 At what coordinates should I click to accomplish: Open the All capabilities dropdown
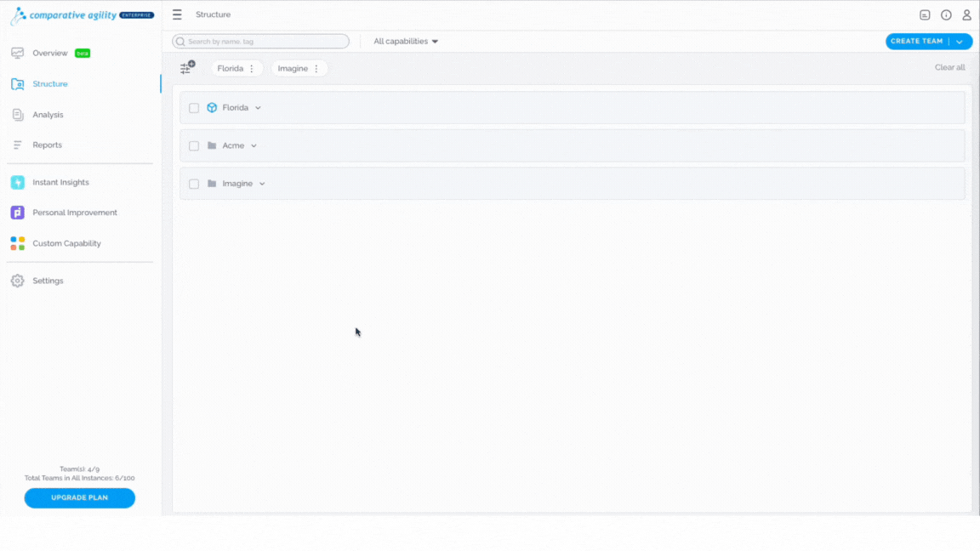pos(406,41)
